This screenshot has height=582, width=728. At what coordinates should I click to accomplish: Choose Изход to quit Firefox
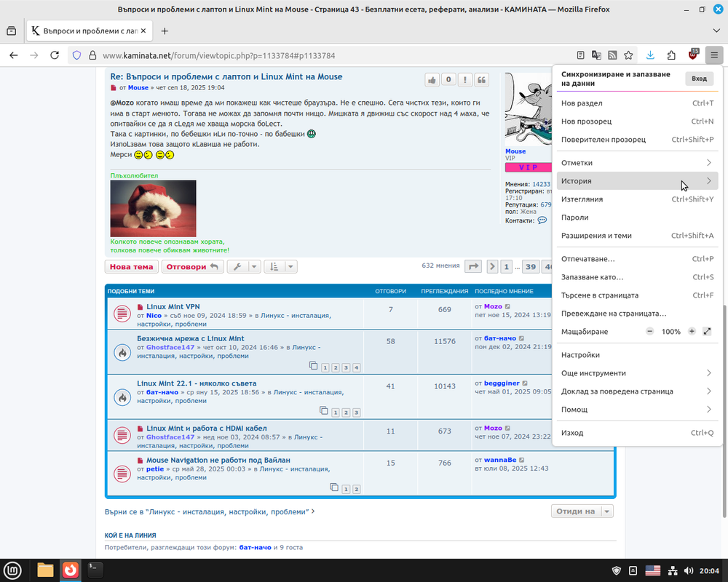tap(637, 432)
